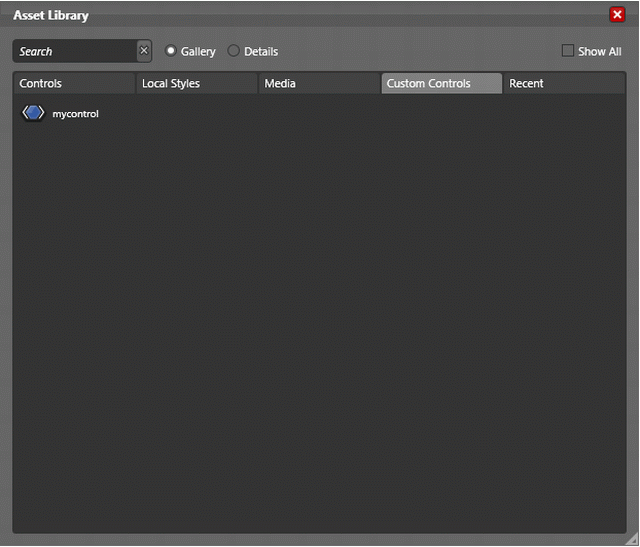This screenshot has width=640, height=547.
Task: Select the Gallery view radio button
Action: pyautogui.click(x=171, y=51)
